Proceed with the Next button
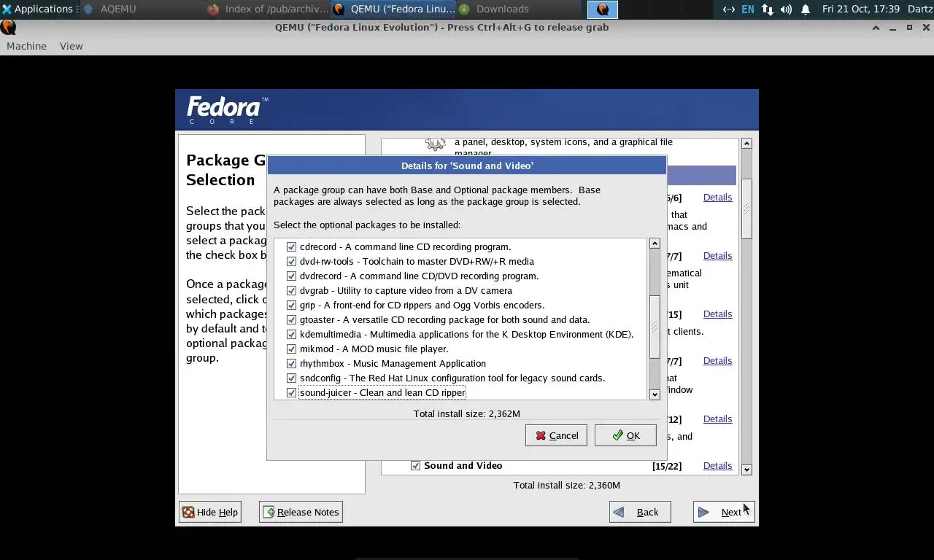This screenshot has height=560, width=934. tap(724, 512)
